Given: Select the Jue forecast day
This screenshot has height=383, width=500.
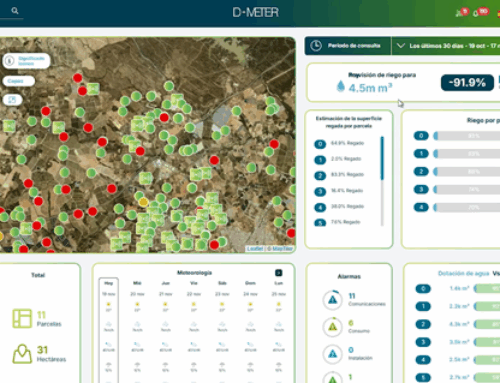Looking at the screenshot, I should coord(166,283).
